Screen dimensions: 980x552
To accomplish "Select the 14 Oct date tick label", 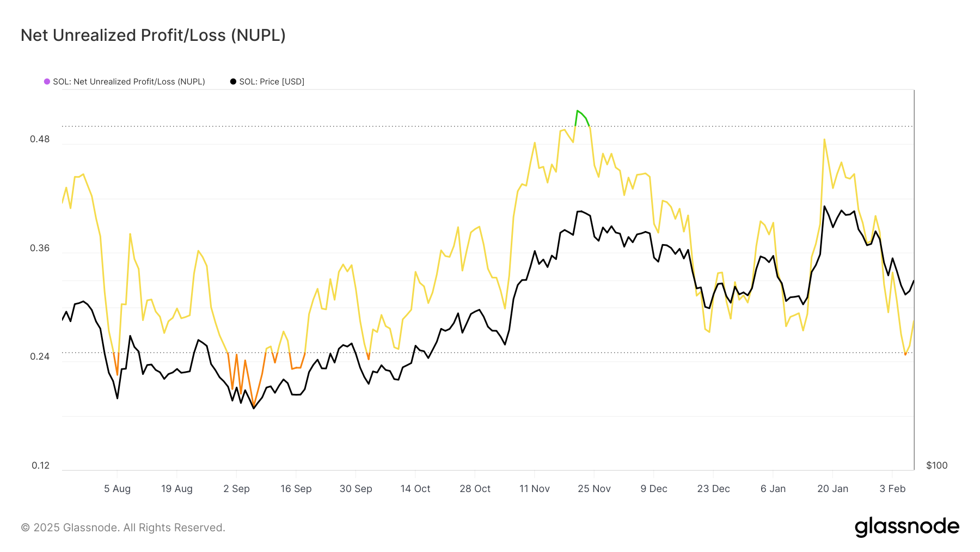I will click(415, 489).
